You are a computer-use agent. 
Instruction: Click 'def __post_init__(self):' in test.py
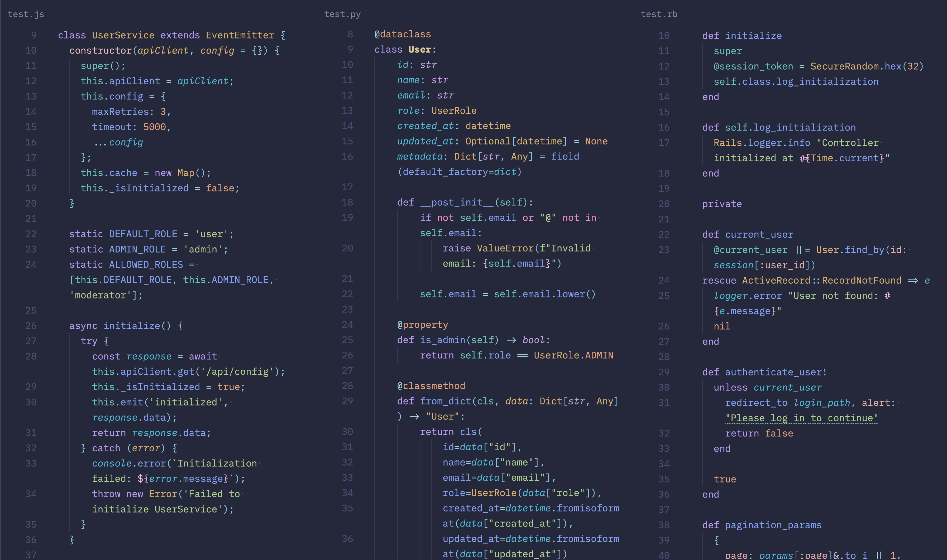(465, 202)
